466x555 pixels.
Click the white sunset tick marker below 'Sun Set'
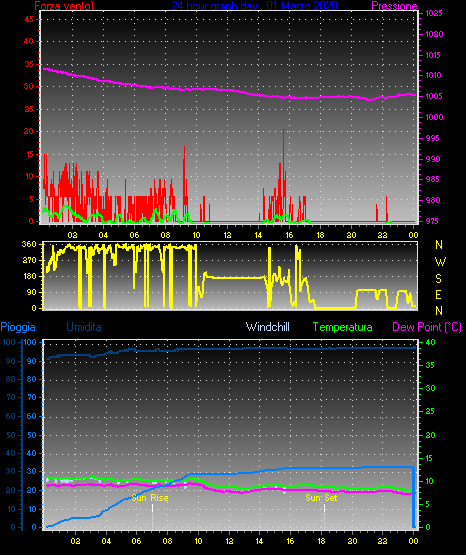pyautogui.click(x=324, y=508)
